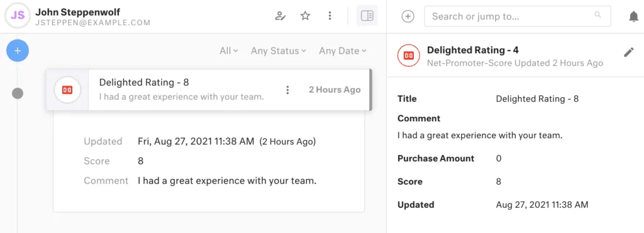Click the Delighted icon in the timeline card
This screenshot has width=644, height=233.
tap(67, 90)
